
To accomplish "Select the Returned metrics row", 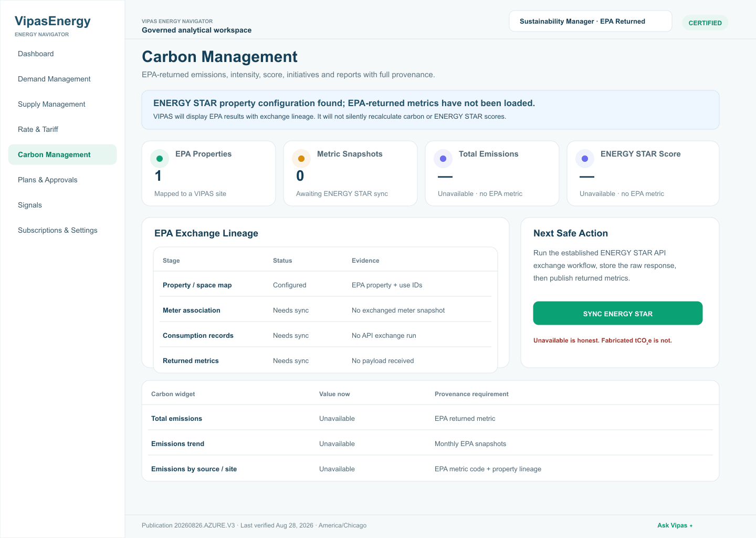I will 325,360.
